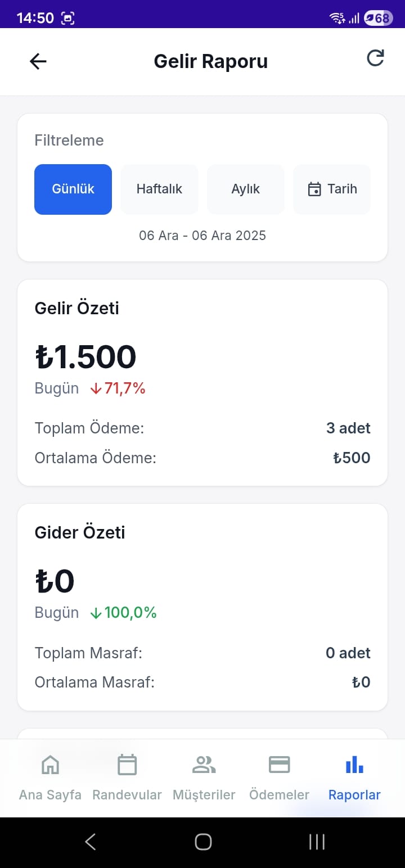Tap the Gider Özeti card heading
The width and height of the screenshot is (405, 868).
tap(80, 532)
